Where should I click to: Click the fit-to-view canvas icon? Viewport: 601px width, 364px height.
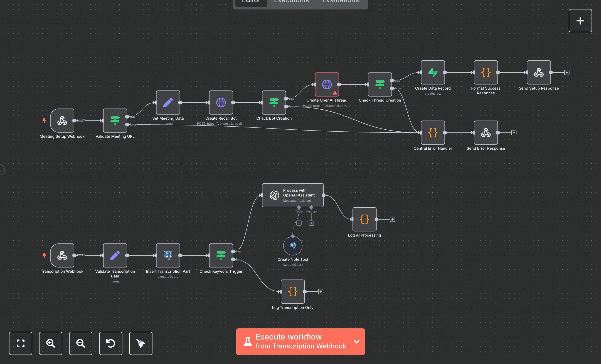pos(20,343)
